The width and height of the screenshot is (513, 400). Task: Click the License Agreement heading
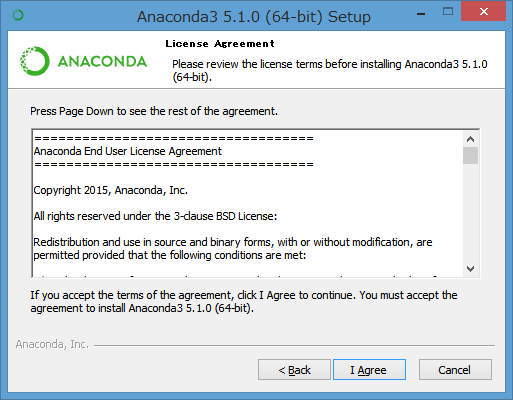[220, 44]
